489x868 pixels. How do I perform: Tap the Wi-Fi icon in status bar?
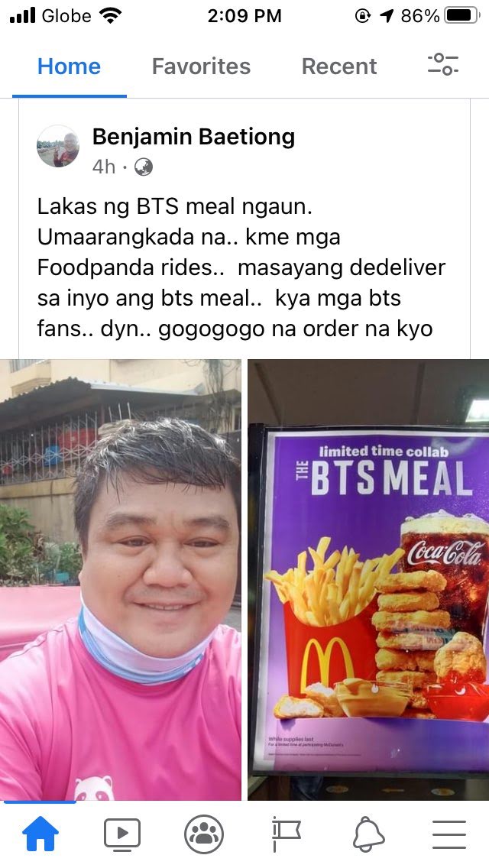[x=111, y=16]
